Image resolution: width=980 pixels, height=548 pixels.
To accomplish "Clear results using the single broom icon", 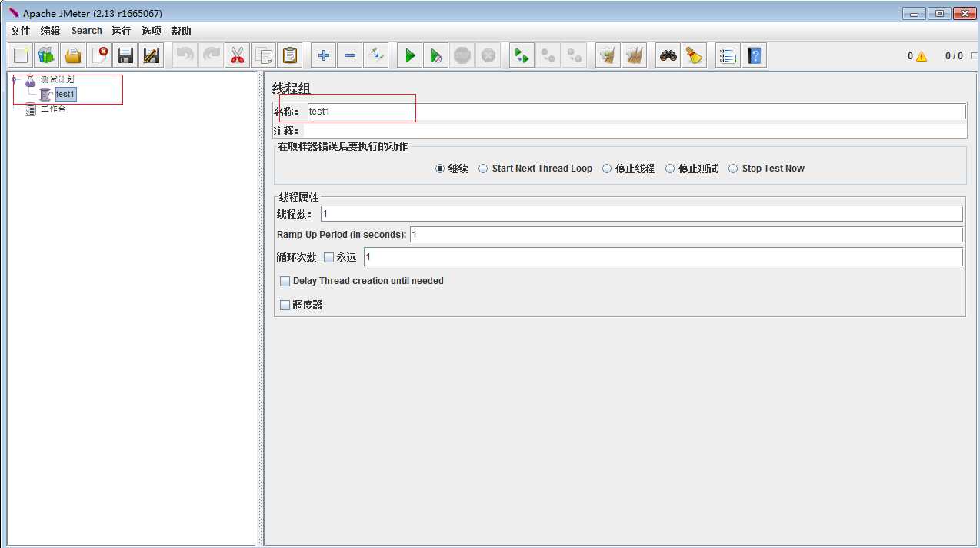I will [608, 55].
